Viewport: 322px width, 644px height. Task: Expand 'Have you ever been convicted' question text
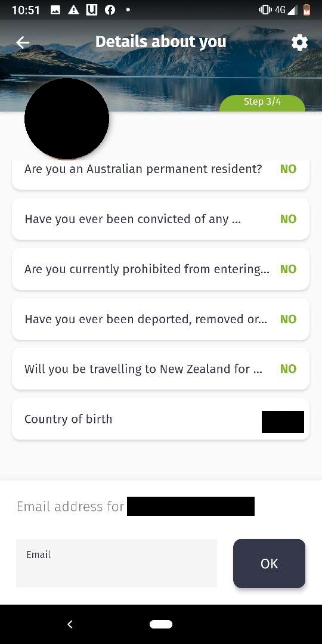132,219
